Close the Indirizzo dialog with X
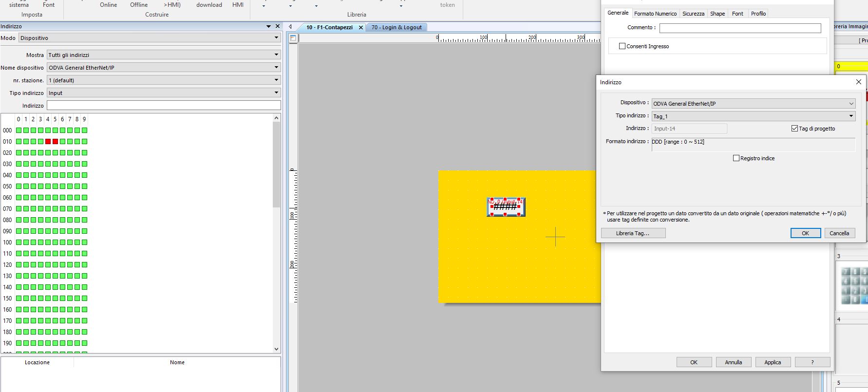The width and height of the screenshot is (868, 392). tap(858, 82)
